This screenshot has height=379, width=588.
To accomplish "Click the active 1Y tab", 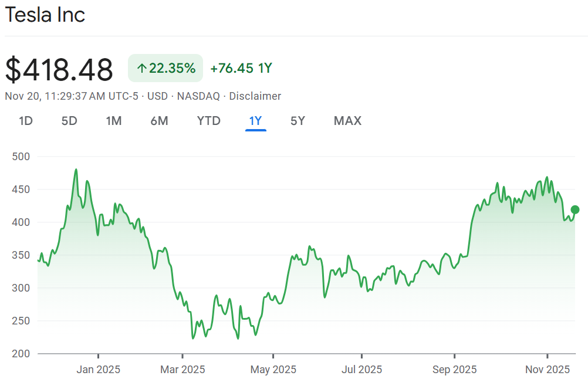I will tap(255, 121).
